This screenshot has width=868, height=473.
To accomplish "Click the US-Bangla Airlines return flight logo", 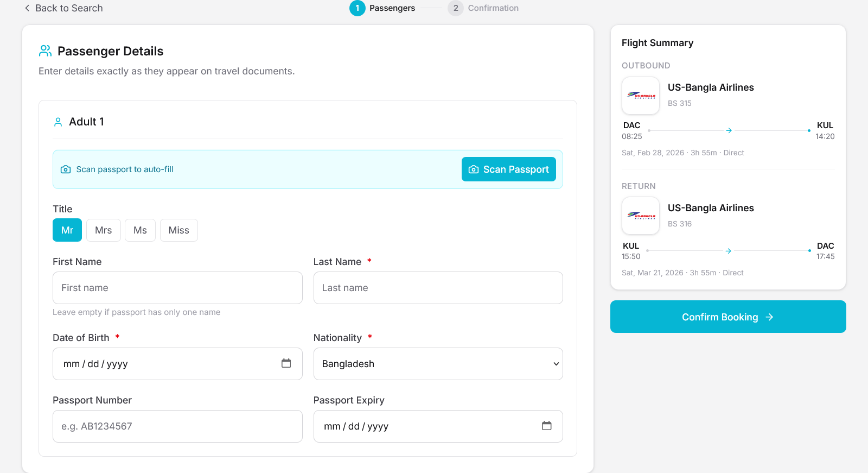I will [x=641, y=216].
